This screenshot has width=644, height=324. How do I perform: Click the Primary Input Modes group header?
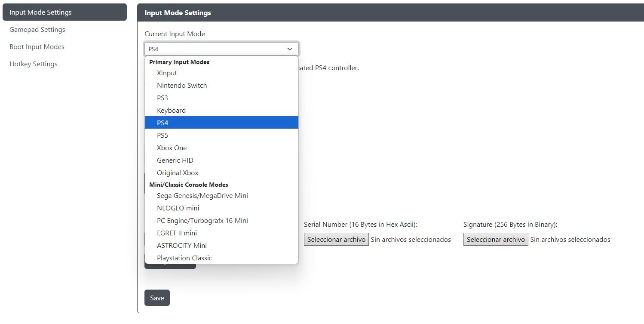pos(179,62)
